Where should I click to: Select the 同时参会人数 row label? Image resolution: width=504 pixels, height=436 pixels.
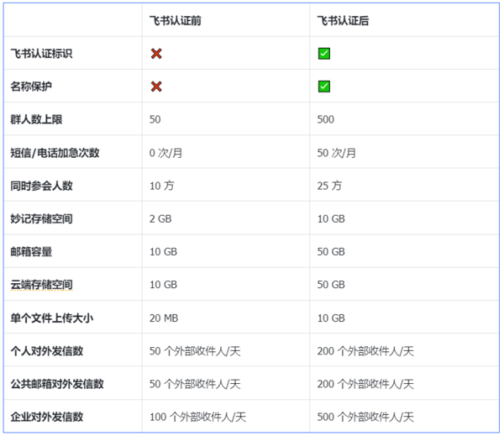click(x=41, y=186)
